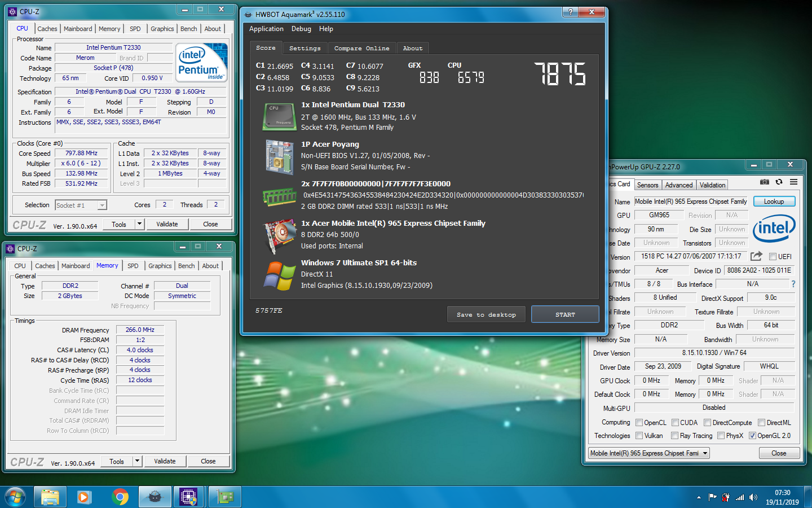The width and height of the screenshot is (812, 508).
Task: Open SPD tab in Memory CPU-Z window
Action: point(133,266)
